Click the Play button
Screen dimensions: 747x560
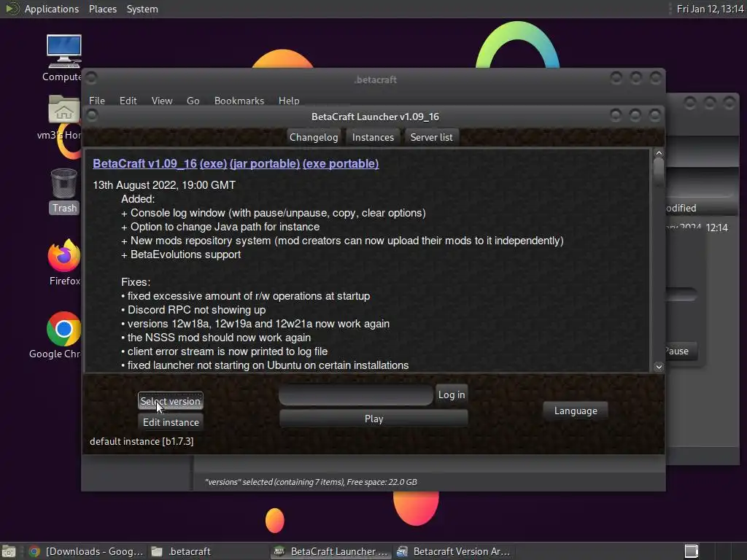tap(374, 419)
